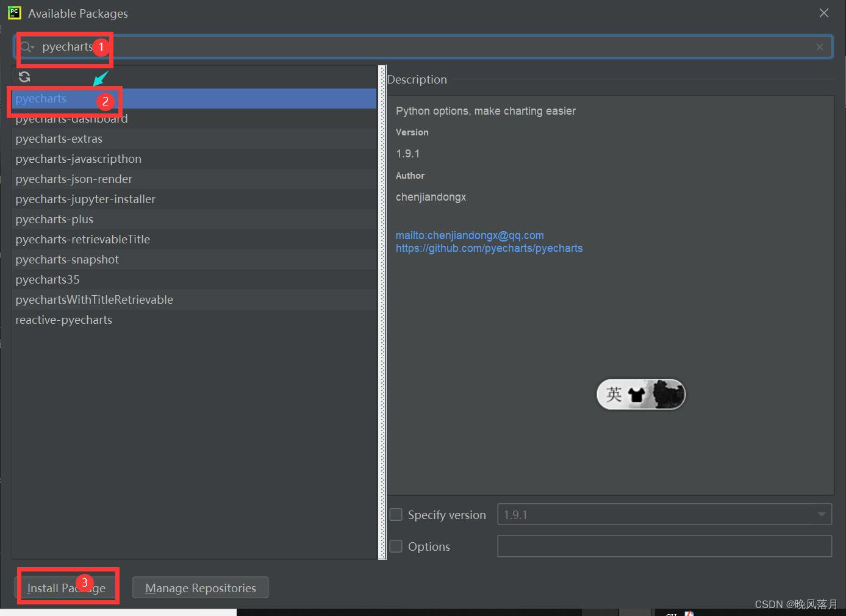The image size is (846, 616).
Task: Open the version 1.9.1 dropdown
Action: click(665, 515)
